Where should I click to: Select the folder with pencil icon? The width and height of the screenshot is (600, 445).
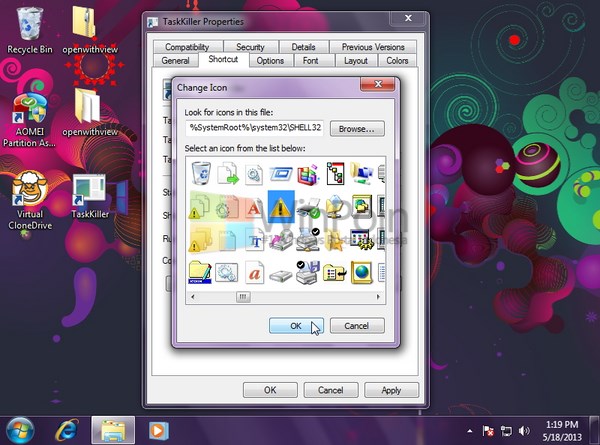point(200,272)
